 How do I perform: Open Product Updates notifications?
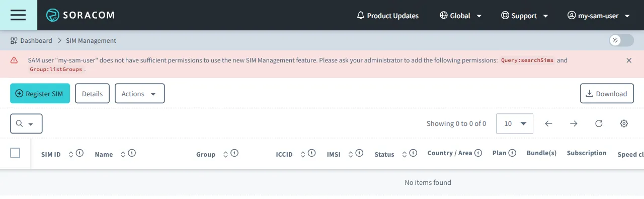[387, 16]
